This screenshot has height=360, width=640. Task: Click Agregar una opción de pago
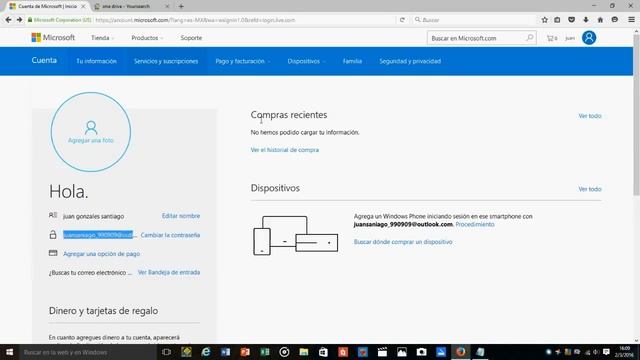[101, 254]
